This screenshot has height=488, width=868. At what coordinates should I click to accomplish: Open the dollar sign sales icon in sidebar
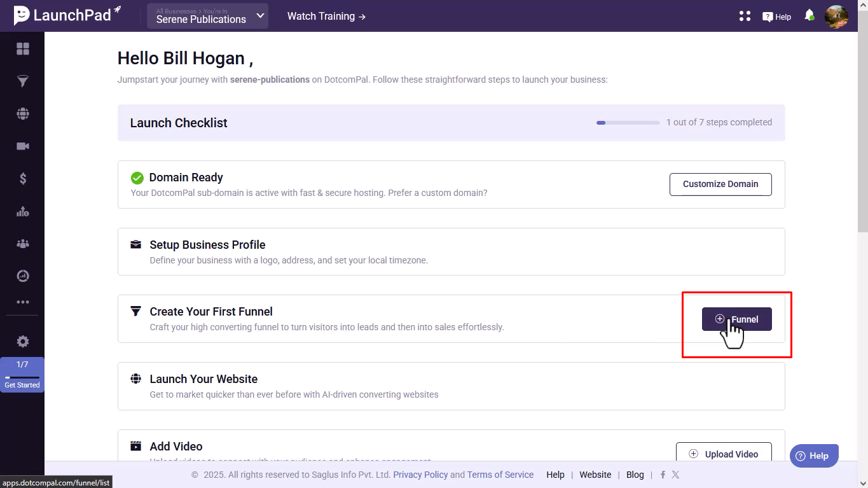[x=23, y=179]
